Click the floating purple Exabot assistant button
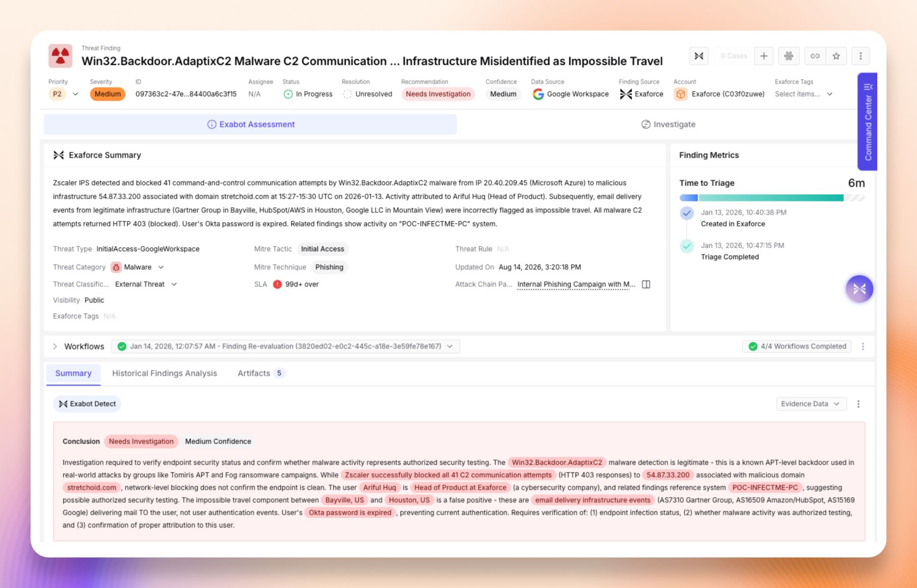 point(859,289)
